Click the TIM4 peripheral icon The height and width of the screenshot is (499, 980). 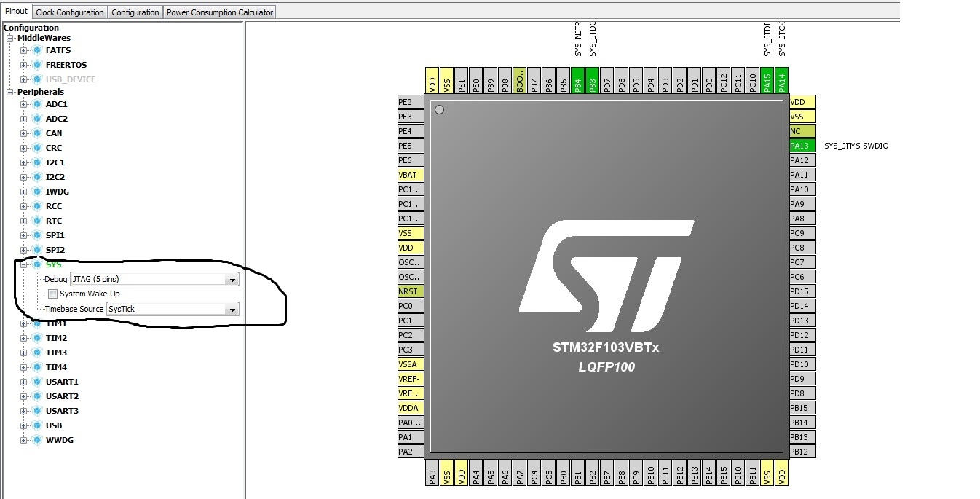[x=36, y=367]
